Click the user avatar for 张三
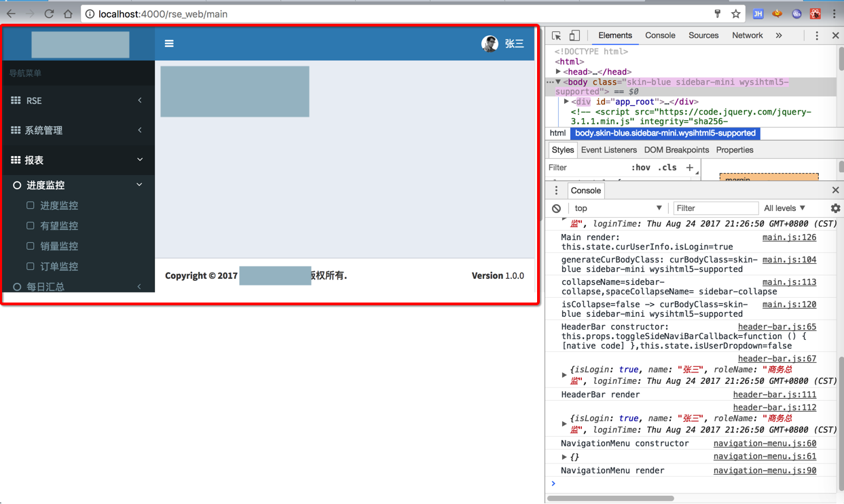This screenshot has width=844, height=504. 490,43
